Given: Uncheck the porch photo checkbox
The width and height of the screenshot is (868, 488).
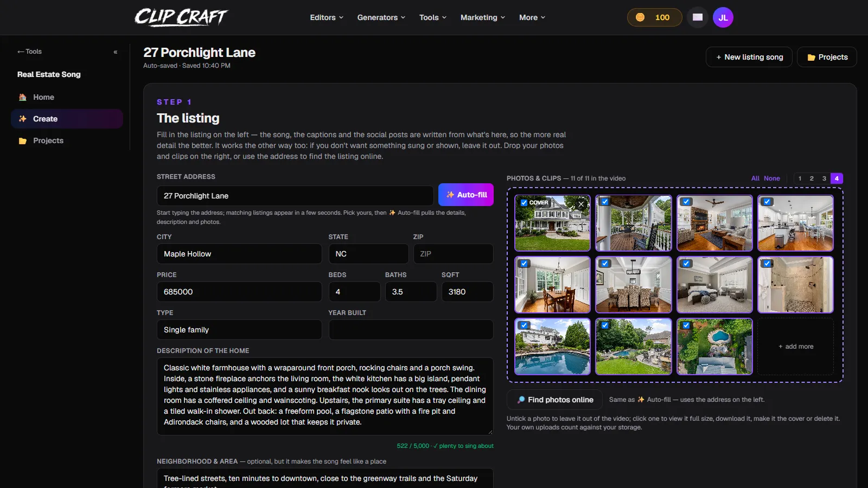Looking at the screenshot, I should 605,202.
